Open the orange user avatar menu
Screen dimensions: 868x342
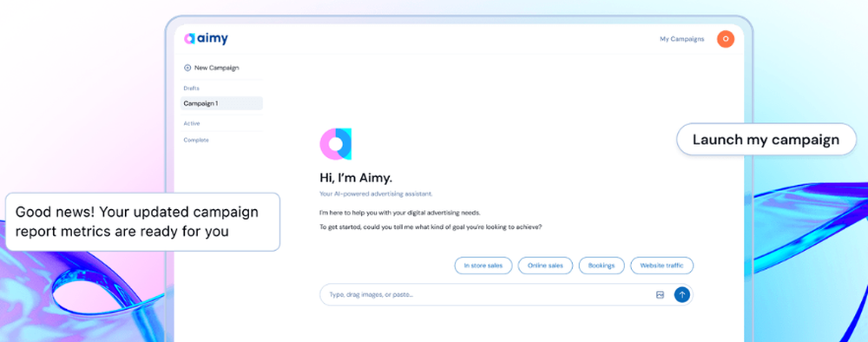click(725, 39)
